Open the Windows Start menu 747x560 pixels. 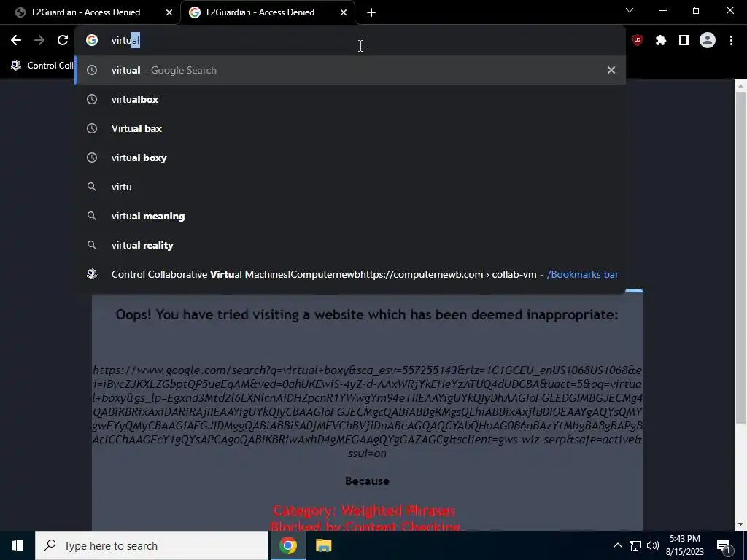tap(18, 545)
